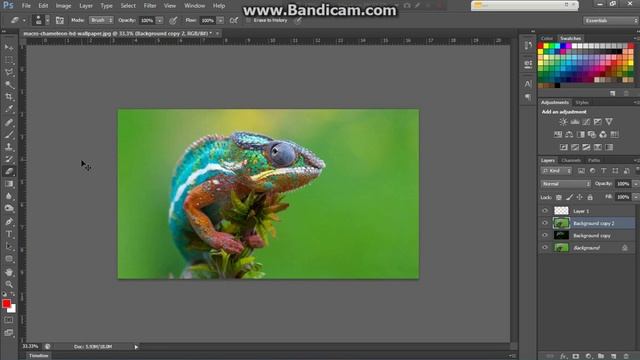The image size is (640, 360).
Task: Switch to the Styles tab
Action: coord(582,102)
